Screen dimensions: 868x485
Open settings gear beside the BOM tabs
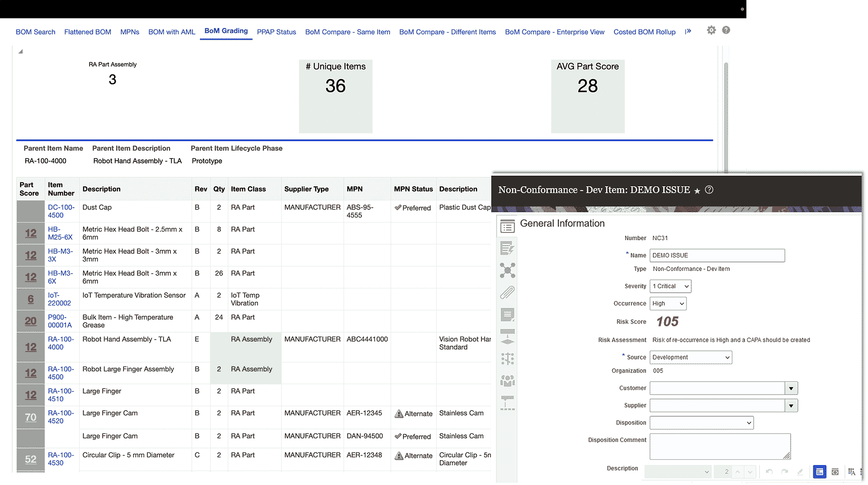711,30
